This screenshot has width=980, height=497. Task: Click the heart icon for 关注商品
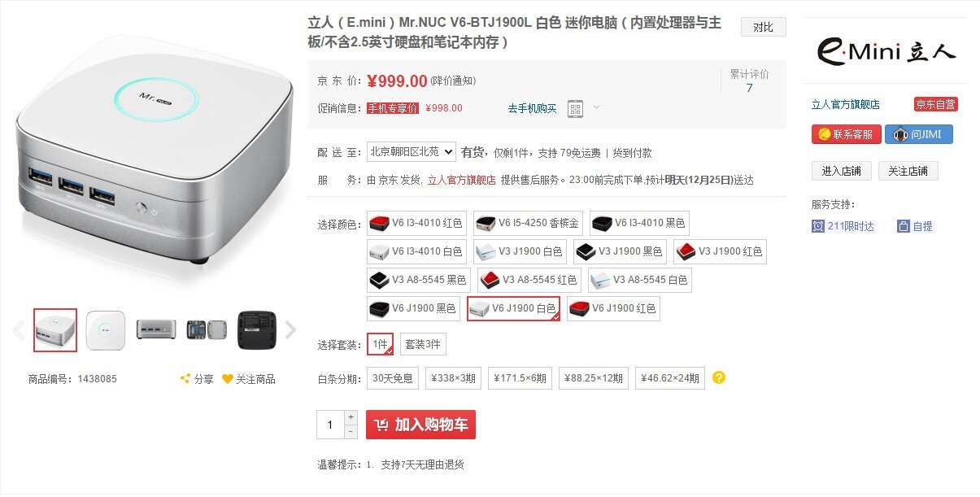click(x=228, y=379)
